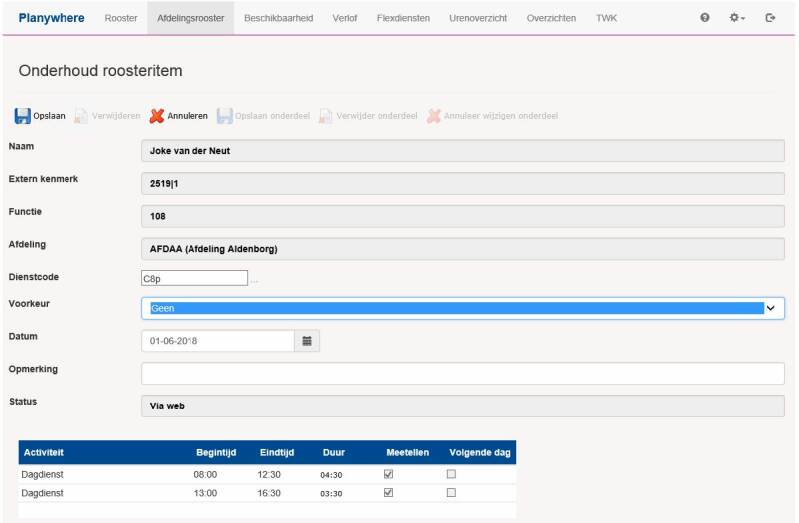Click the Planywhere logo link

[51, 18]
